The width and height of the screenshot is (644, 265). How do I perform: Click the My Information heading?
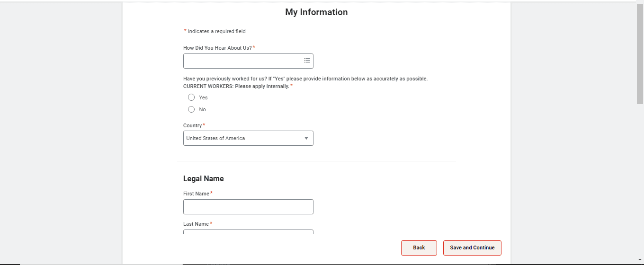(x=316, y=12)
